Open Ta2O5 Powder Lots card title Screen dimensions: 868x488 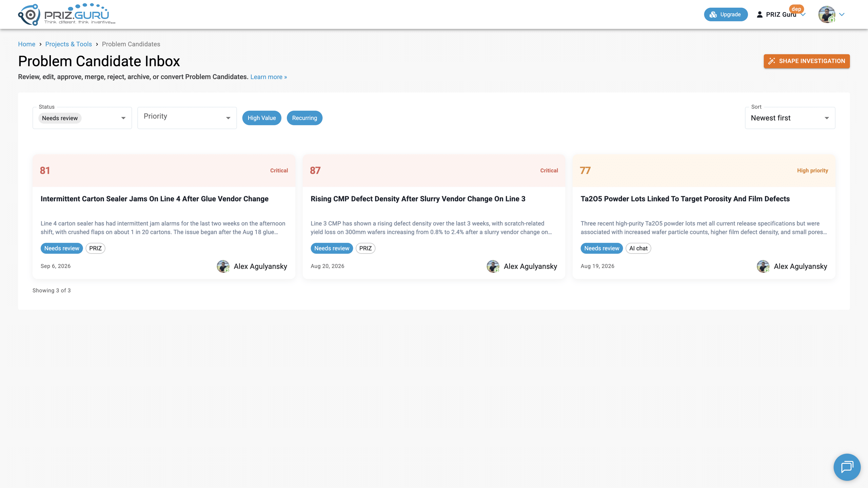pos(685,199)
